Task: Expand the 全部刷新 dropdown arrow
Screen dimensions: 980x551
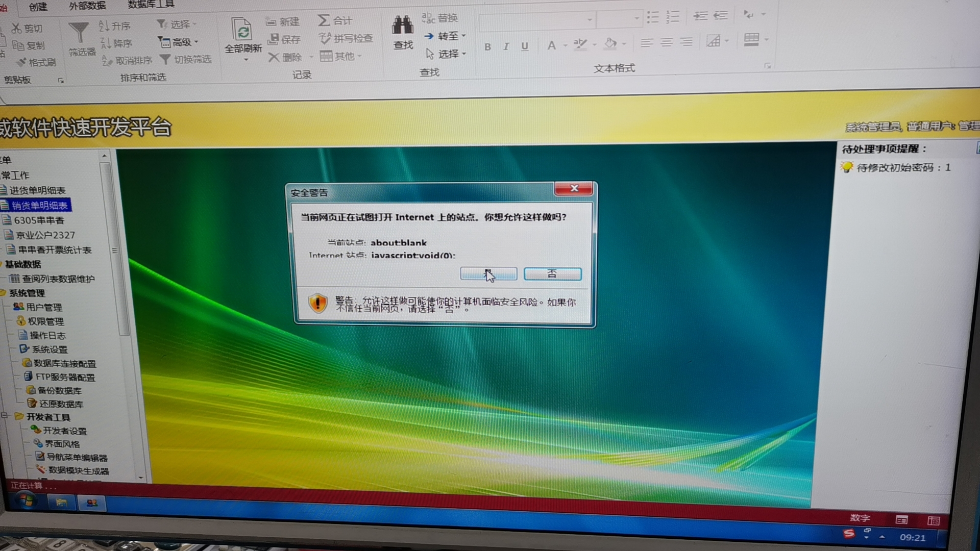Action: coord(246,60)
